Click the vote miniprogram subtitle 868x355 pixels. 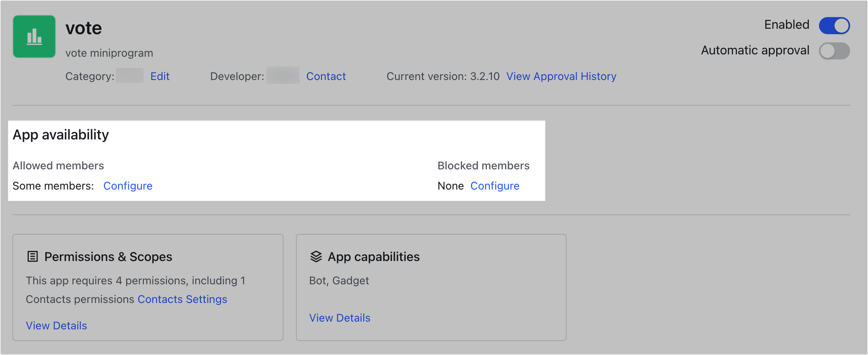tap(109, 52)
